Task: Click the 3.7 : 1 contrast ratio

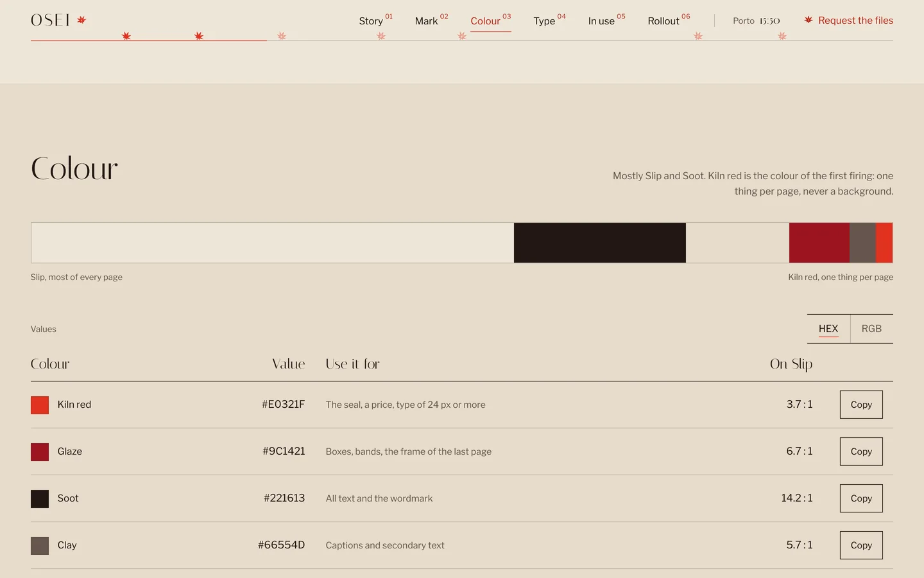Action: (800, 405)
